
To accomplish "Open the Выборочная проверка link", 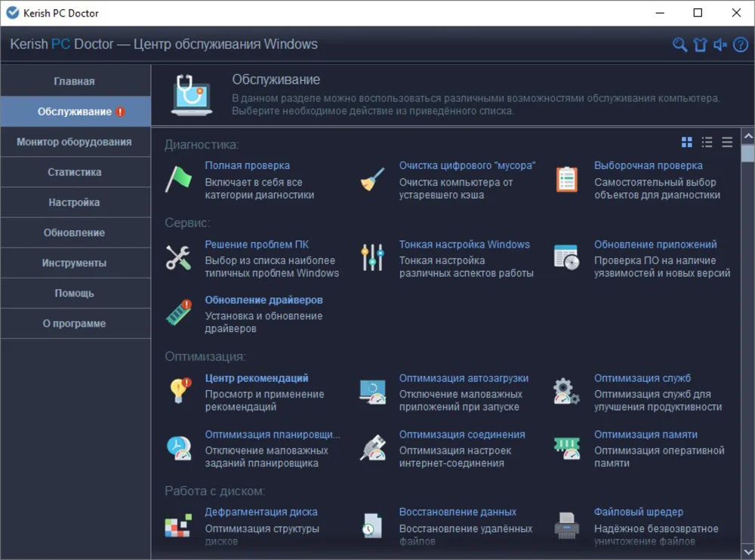I will point(648,165).
